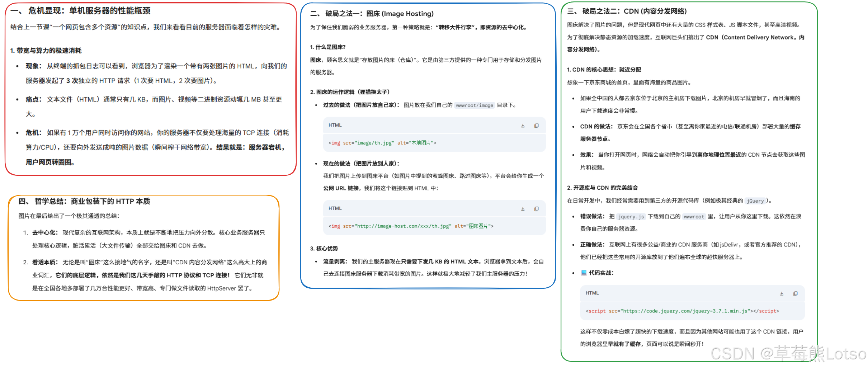The width and height of the screenshot is (868, 368).
Task: Click bold label 错误做法：
Action: click(x=593, y=216)
